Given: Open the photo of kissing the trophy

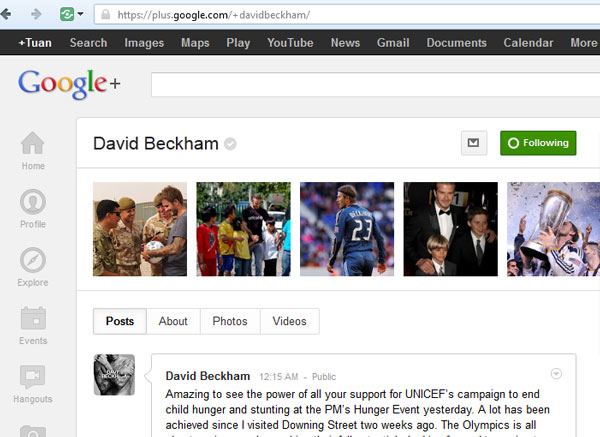Looking at the screenshot, I should [x=553, y=229].
